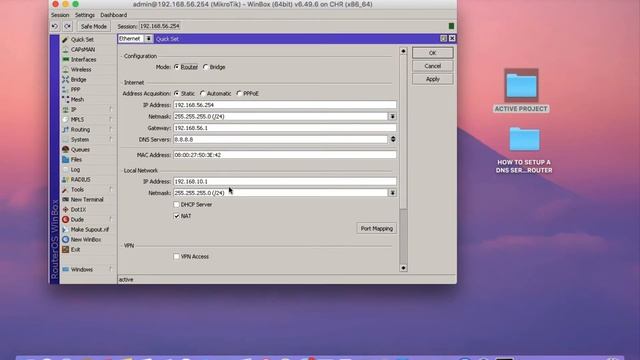Select Bridge mode radio button

point(206,67)
